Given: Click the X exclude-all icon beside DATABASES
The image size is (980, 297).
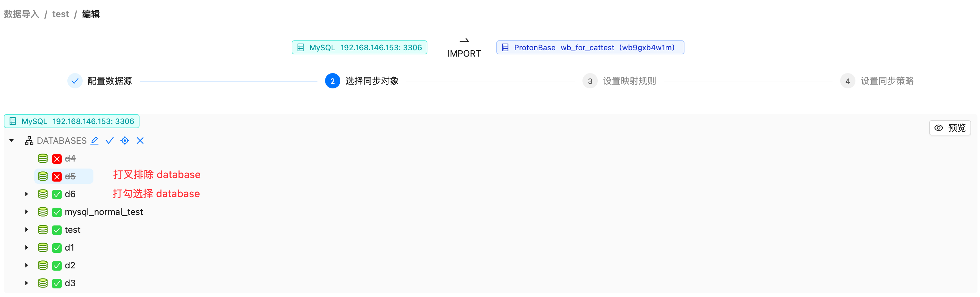Looking at the screenshot, I should pyautogui.click(x=140, y=141).
